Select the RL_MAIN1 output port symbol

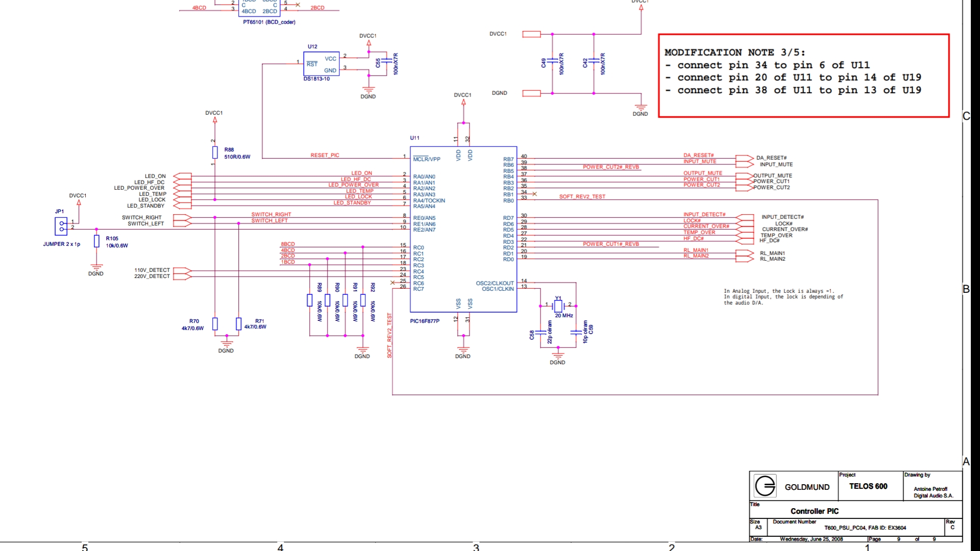pos(745,253)
